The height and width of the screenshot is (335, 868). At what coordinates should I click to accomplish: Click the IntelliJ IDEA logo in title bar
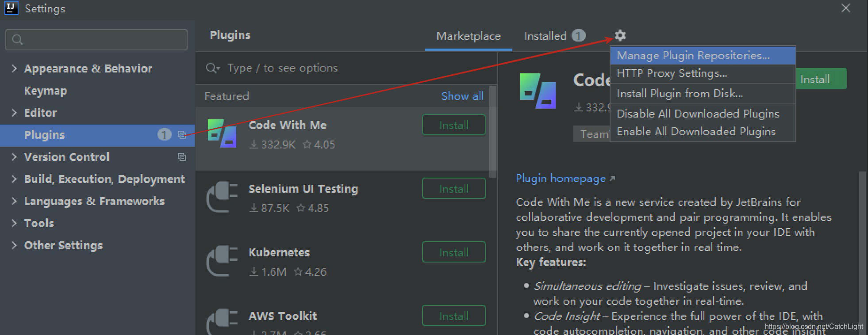(11, 8)
